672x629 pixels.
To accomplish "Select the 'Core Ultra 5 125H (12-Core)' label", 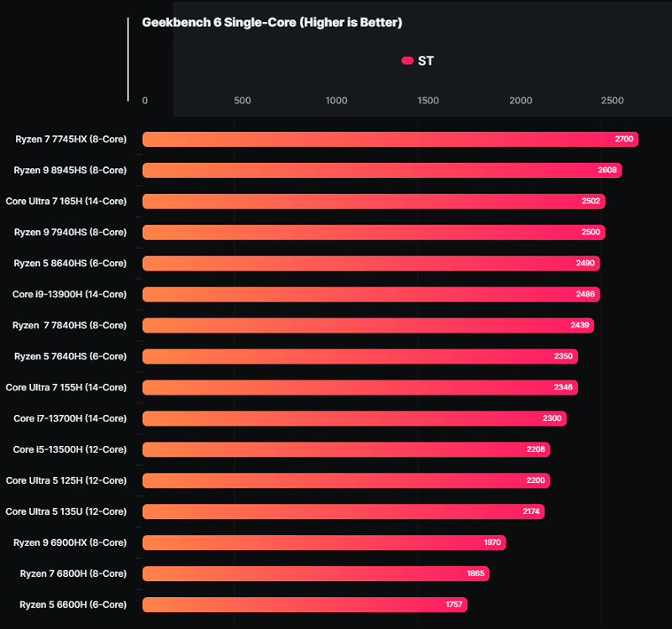I will (66, 480).
